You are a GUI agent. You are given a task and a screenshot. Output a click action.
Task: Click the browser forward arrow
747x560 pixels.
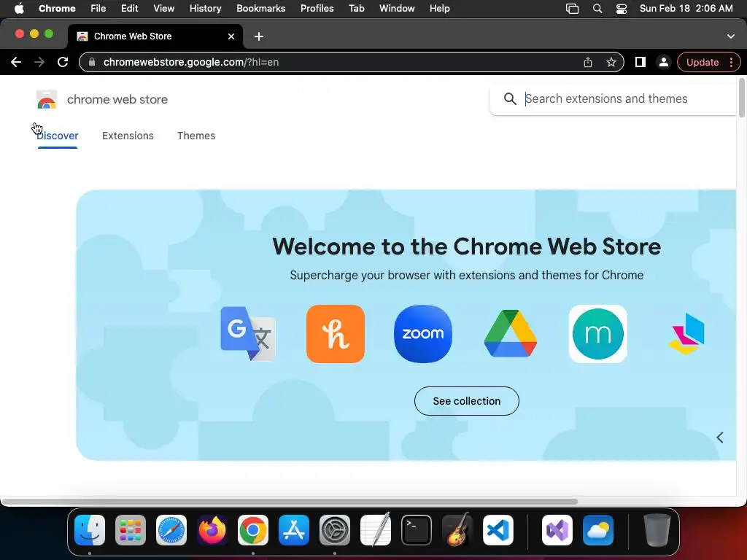pos(39,62)
